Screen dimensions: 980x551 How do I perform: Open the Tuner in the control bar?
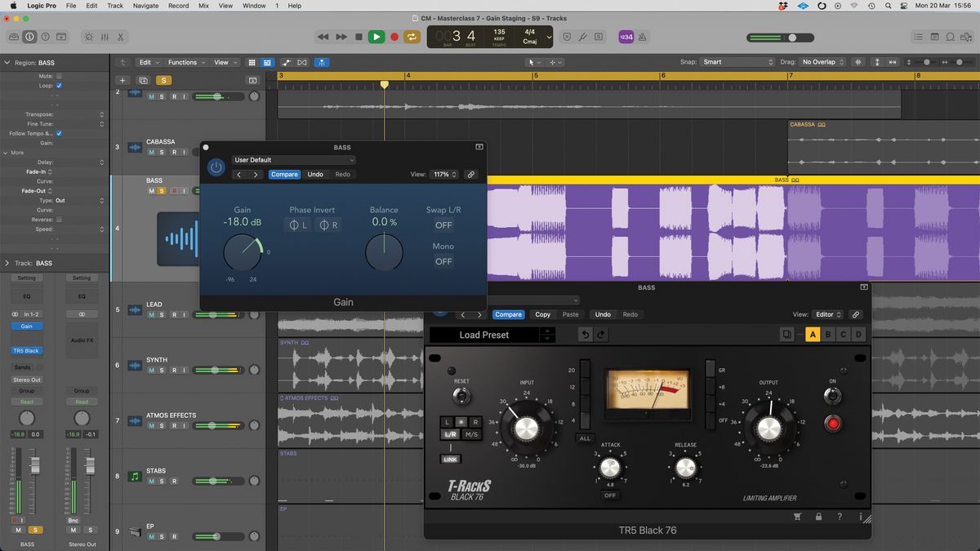(x=584, y=36)
